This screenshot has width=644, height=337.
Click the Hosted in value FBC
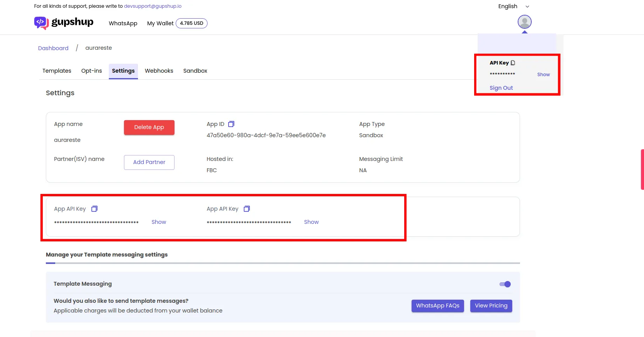point(212,170)
